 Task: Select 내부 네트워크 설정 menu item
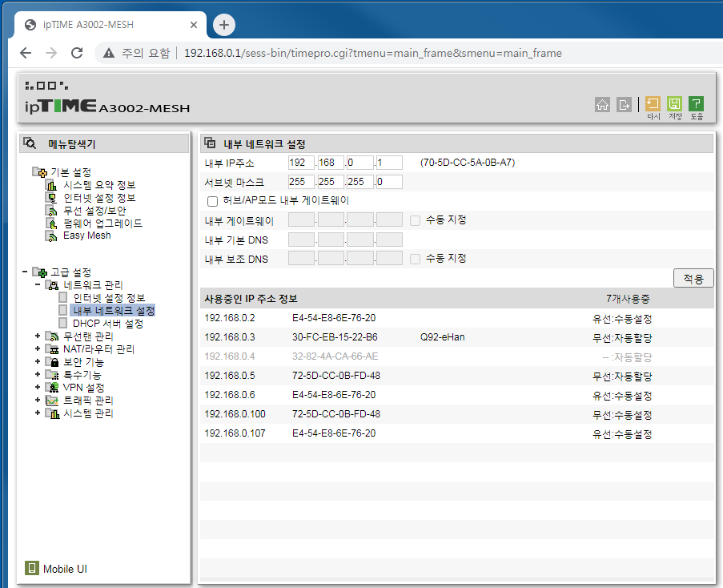click(114, 310)
